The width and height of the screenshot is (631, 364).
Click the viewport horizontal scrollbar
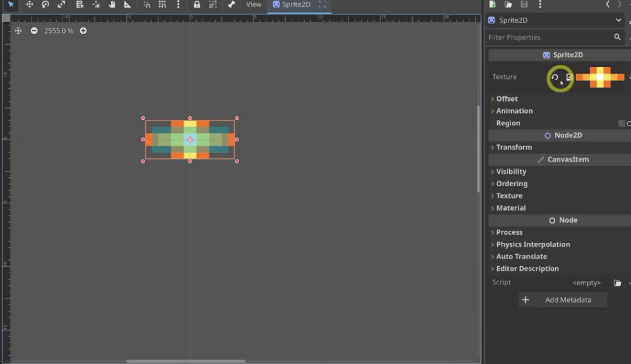[x=186, y=361]
